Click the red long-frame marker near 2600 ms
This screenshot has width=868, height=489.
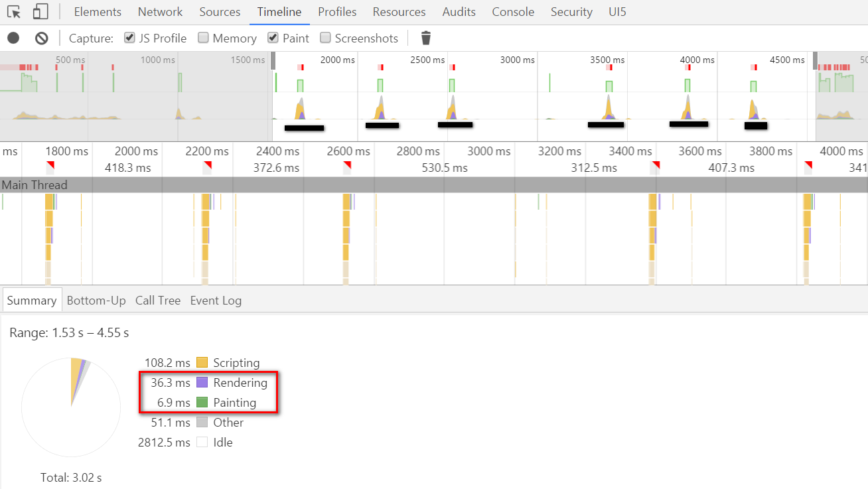[347, 165]
